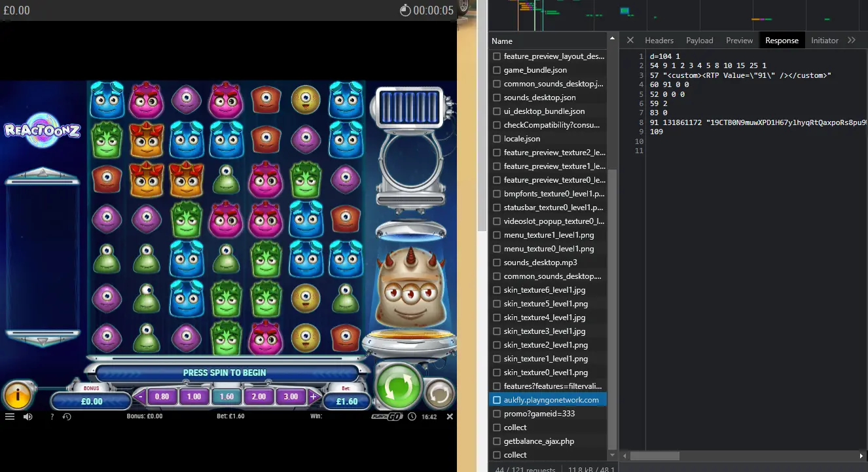Screen dimensions: 868x472
Task: Close the game with X icon
Action: click(x=450, y=416)
